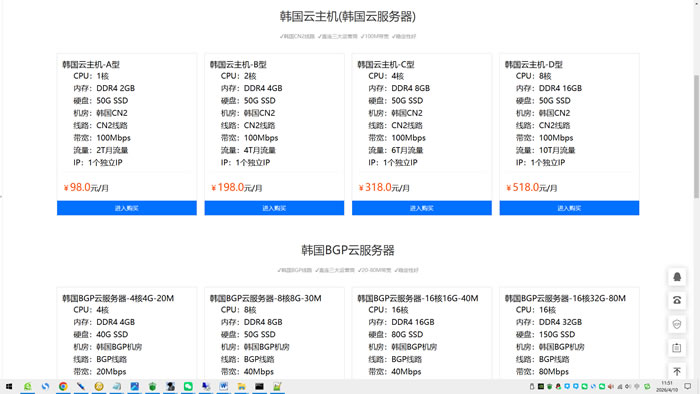Click the DDR4 2GB memory line

pyautogui.click(x=104, y=88)
